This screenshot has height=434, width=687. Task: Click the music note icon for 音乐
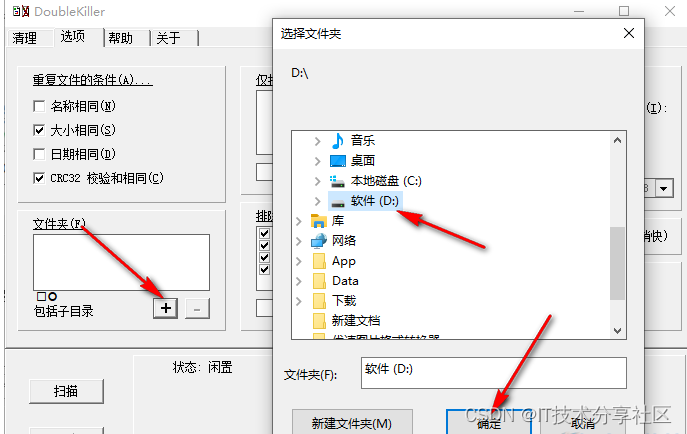[x=337, y=141]
